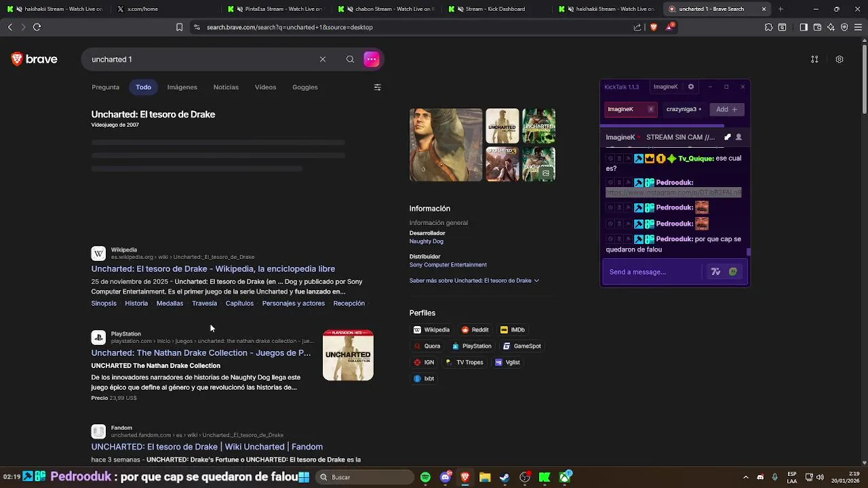The image size is (868, 488).
Task: Open green Kick emote picker in KickTalk
Action: click(x=733, y=272)
